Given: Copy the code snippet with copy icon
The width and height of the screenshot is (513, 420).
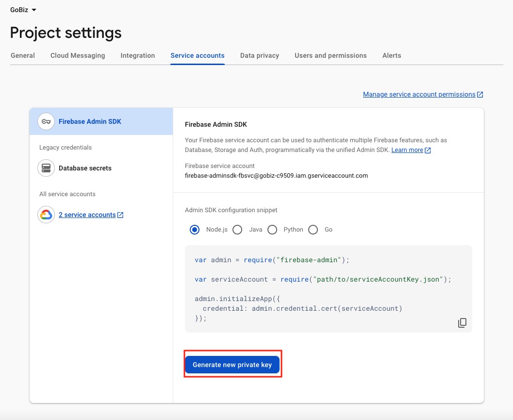Looking at the screenshot, I should (462, 323).
